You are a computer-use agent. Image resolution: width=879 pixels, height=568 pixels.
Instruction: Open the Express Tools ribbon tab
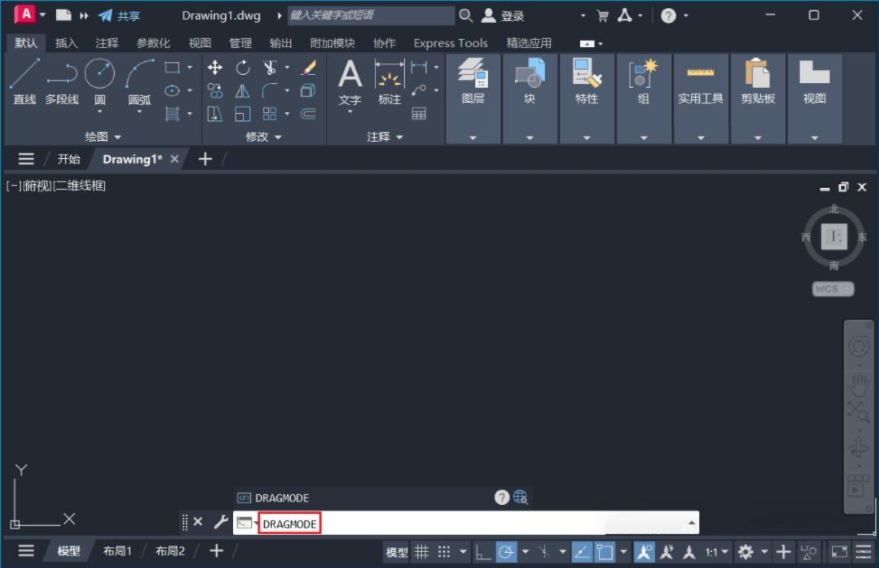pyautogui.click(x=451, y=43)
